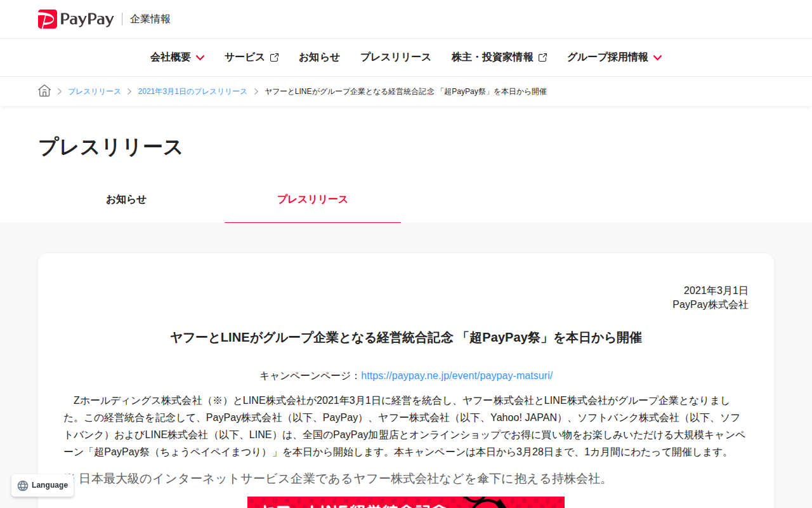Click the large プレスリリース page heading
The height and width of the screenshot is (508, 812).
[110, 147]
